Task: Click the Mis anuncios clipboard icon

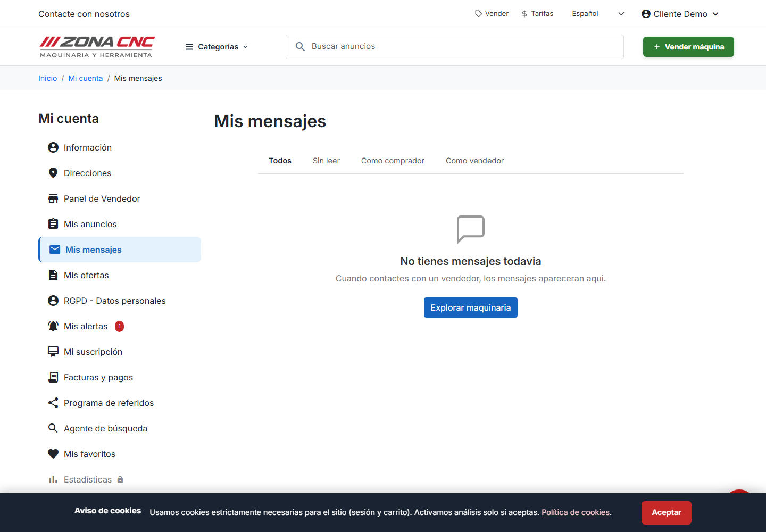Action: (53, 224)
